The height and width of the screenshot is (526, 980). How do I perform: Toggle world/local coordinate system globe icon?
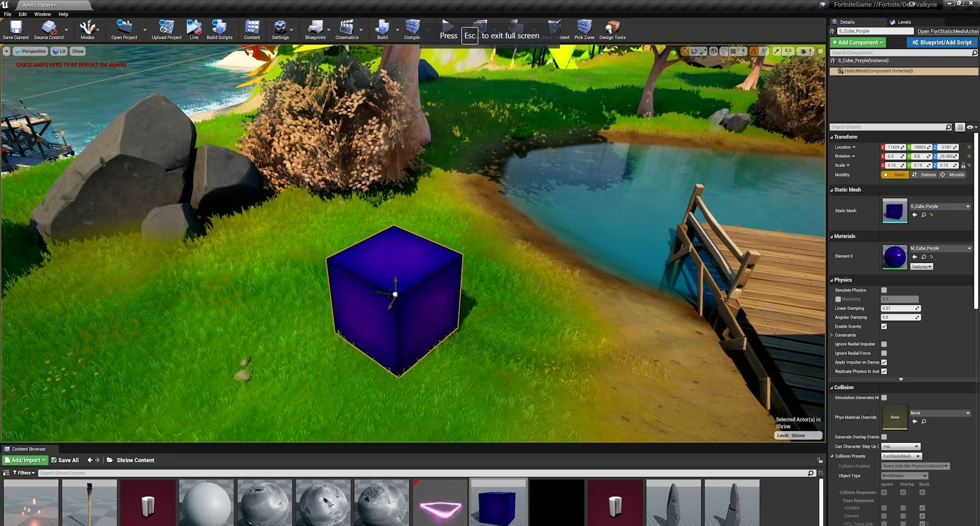click(x=714, y=51)
